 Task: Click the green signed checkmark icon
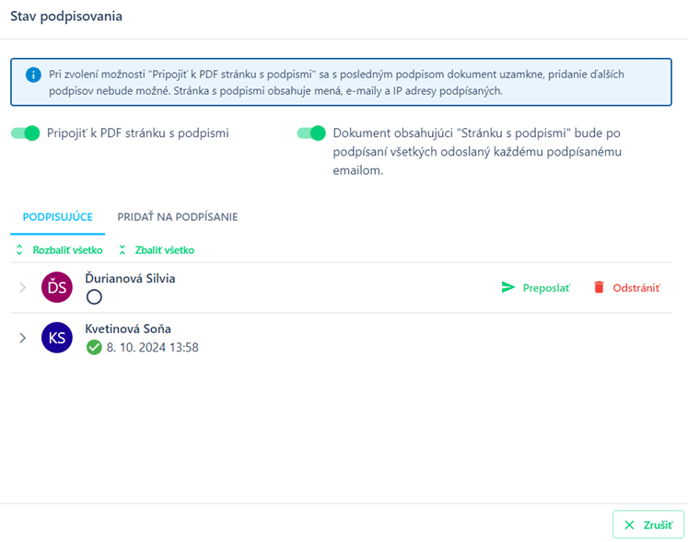tap(94, 347)
